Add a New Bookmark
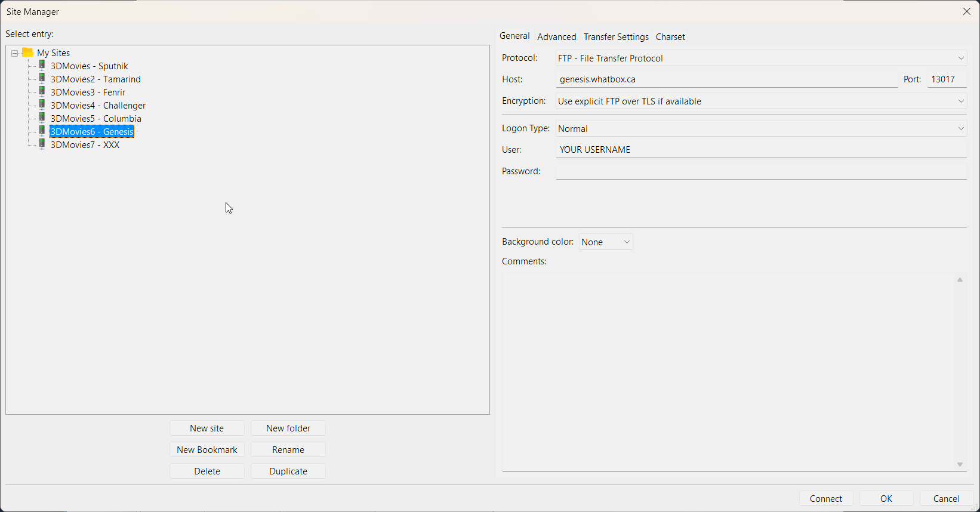980x512 pixels. (207, 449)
